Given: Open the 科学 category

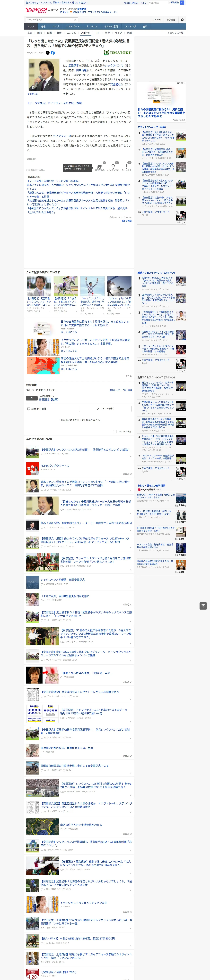Looking at the screenshot, I should click(x=107, y=33).
